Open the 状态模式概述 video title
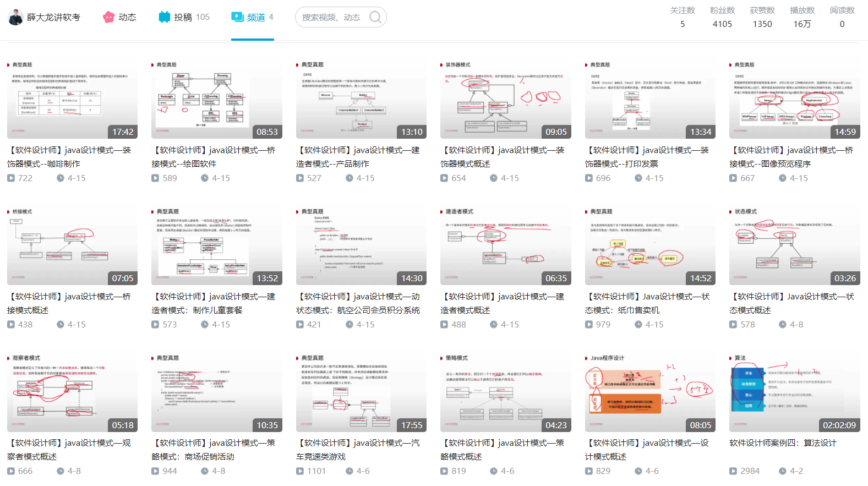This screenshot has height=486, width=868. [791, 303]
